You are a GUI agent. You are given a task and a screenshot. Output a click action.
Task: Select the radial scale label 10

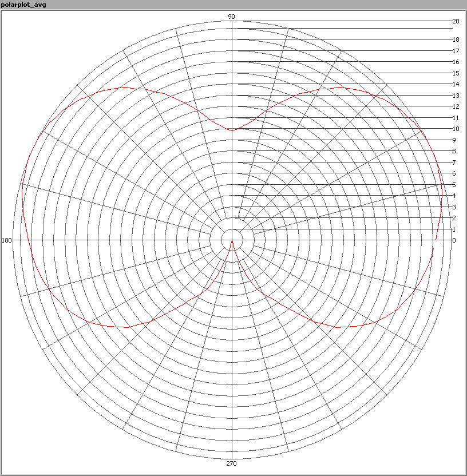[456, 129]
